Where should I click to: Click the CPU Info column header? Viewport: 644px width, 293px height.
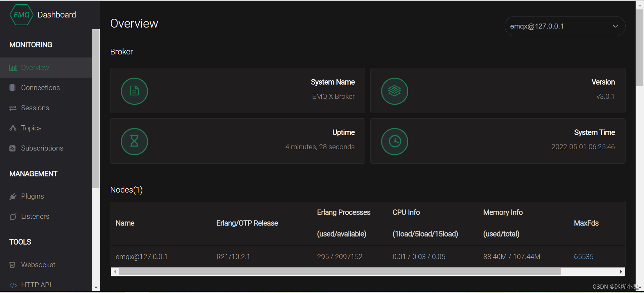[425, 223]
